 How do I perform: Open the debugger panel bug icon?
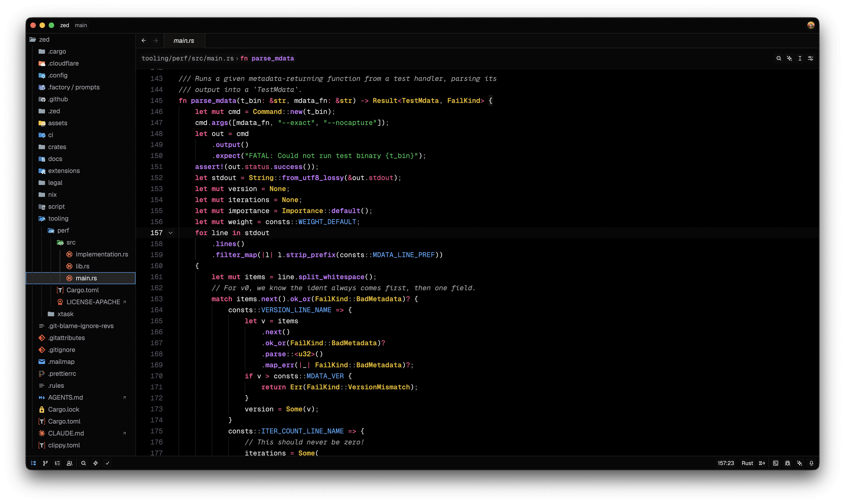pyautogui.click(x=787, y=463)
